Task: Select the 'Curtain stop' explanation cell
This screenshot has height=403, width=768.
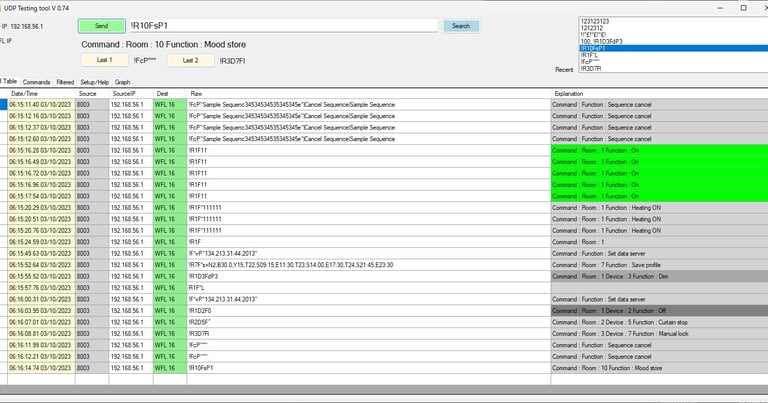Action: [x=659, y=322]
